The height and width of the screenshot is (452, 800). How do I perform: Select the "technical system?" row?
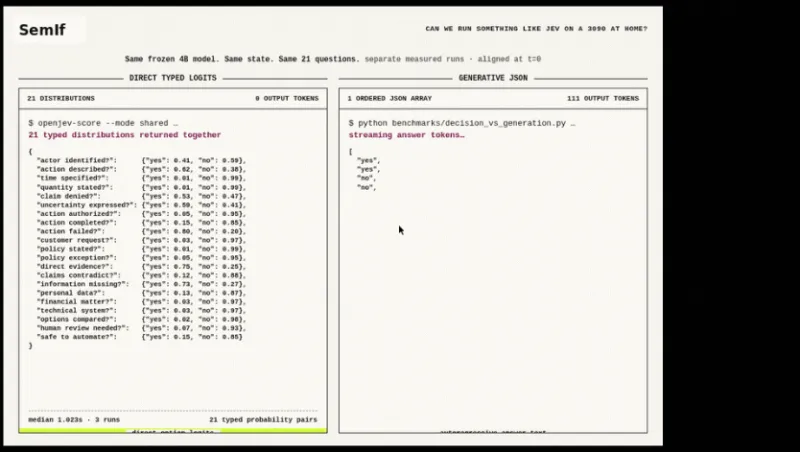[x=141, y=310]
